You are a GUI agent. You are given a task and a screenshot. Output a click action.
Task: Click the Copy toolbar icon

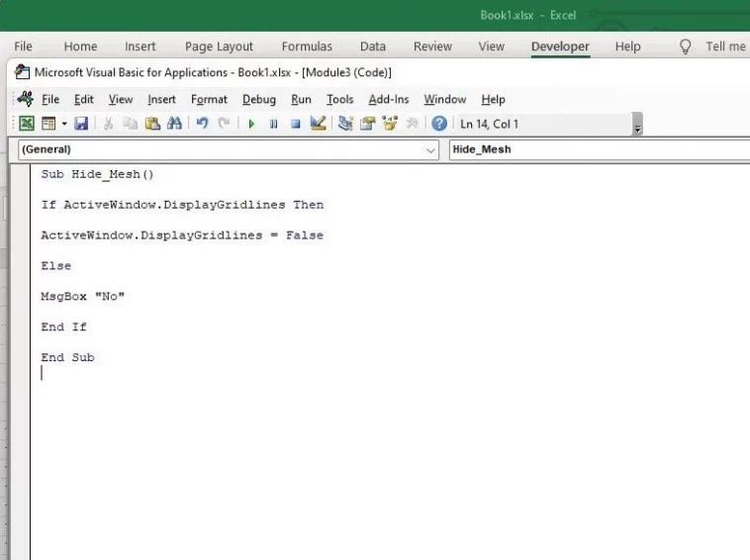(130, 124)
